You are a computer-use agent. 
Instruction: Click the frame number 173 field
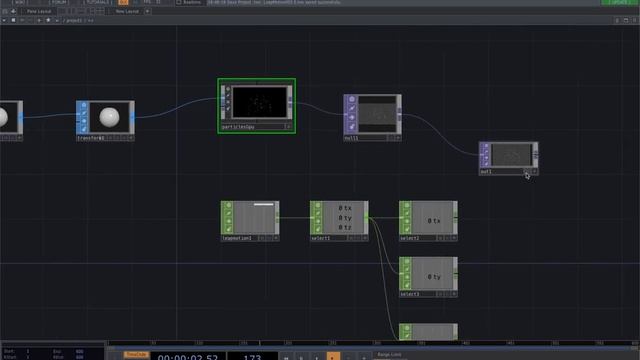point(252,357)
